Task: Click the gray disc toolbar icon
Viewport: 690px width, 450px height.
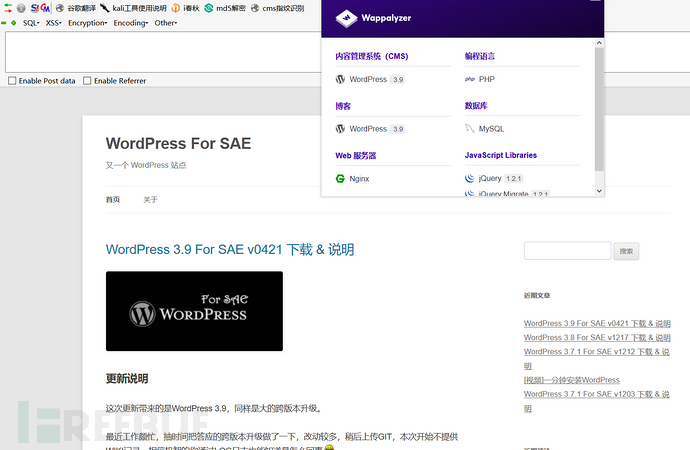Action: [x=21, y=8]
